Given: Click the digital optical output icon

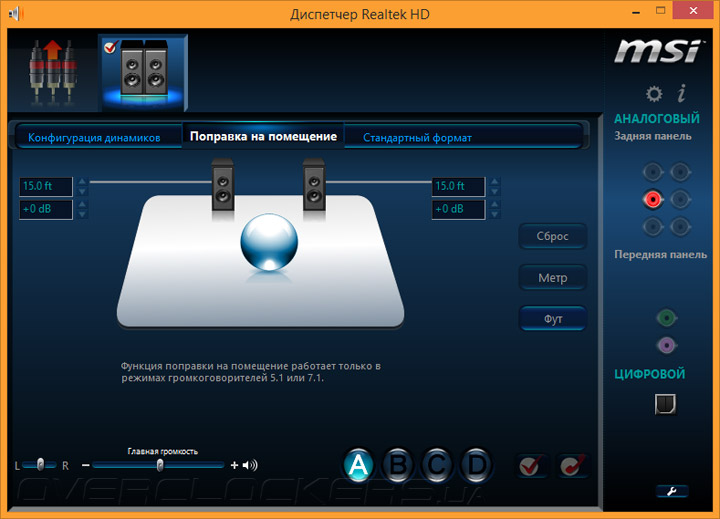Looking at the screenshot, I should click(x=665, y=404).
